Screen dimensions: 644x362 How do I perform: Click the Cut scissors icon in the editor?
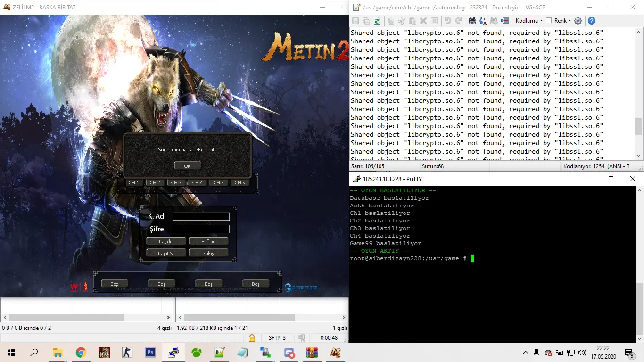click(401, 21)
